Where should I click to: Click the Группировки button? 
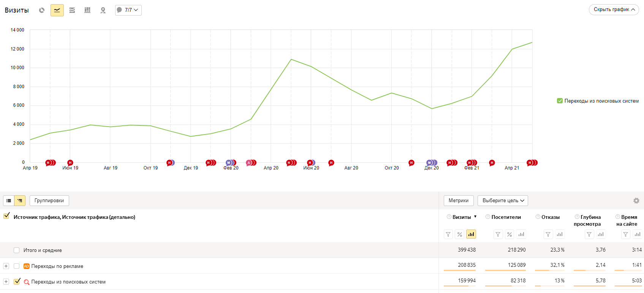pyautogui.click(x=49, y=201)
